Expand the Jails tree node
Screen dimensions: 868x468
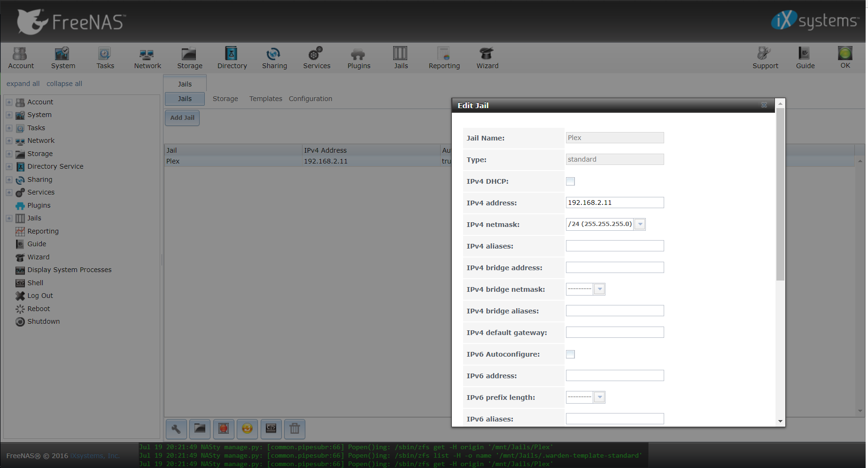coord(9,218)
